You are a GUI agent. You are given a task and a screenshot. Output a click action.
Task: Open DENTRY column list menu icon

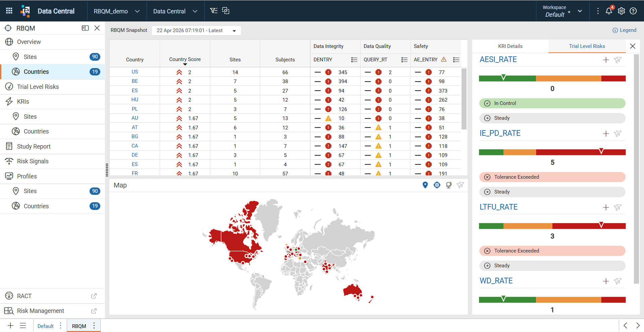tap(354, 60)
